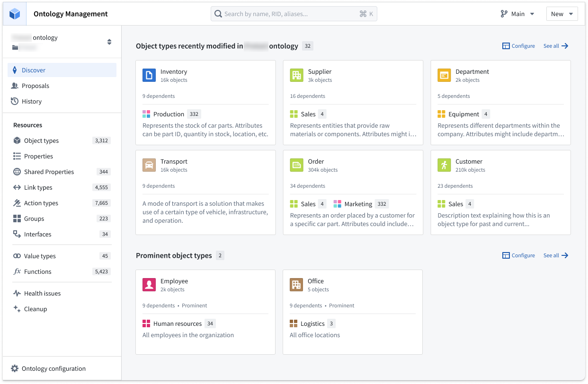The height and width of the screenshot is (384, 588).
Task: Click the Functions fx icon
Action: 17,271
